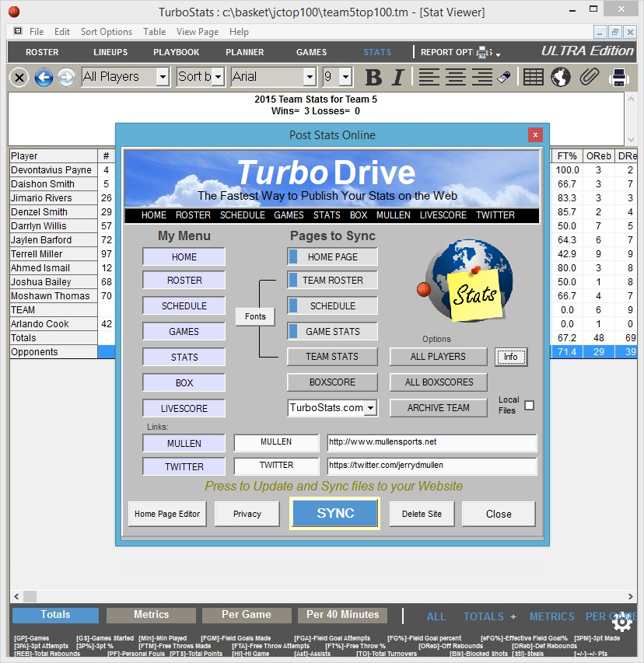Open the View Page menu
The width and height of the screenshot is (644, 663).
(x=198, y=32)
